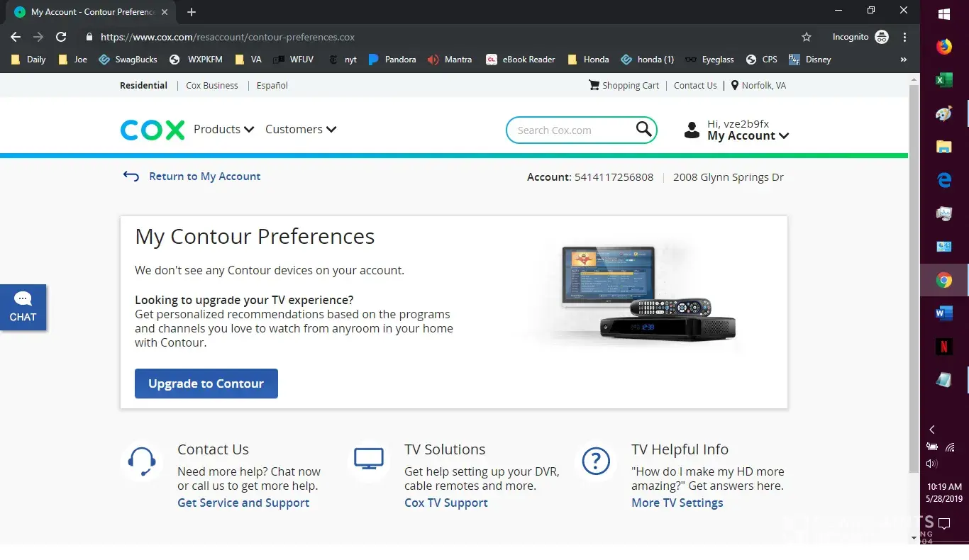Bookmark page with star icon
The image size is (969, 560).
806,37
